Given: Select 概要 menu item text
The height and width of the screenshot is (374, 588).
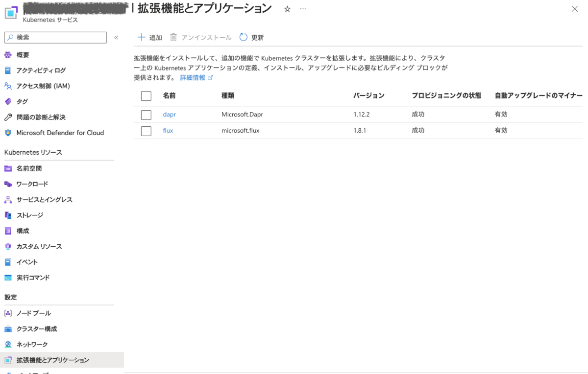Looking at the screenshot, I should coord(23,55).
